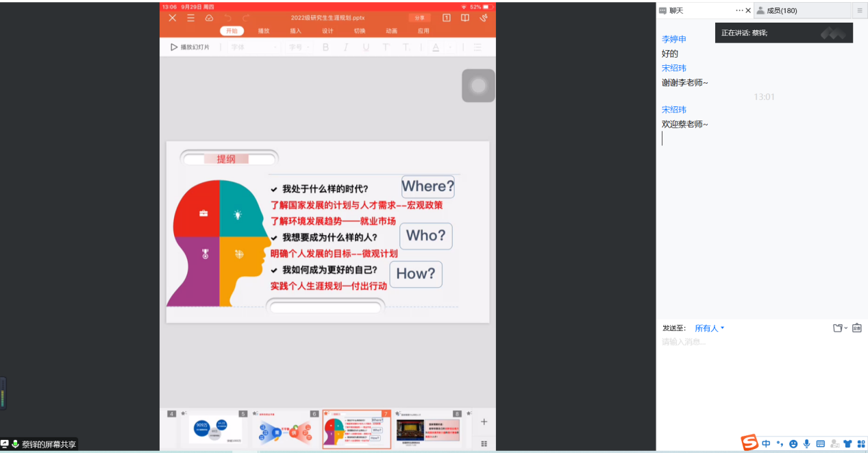Open the 字号 font size dropdown

300,47
